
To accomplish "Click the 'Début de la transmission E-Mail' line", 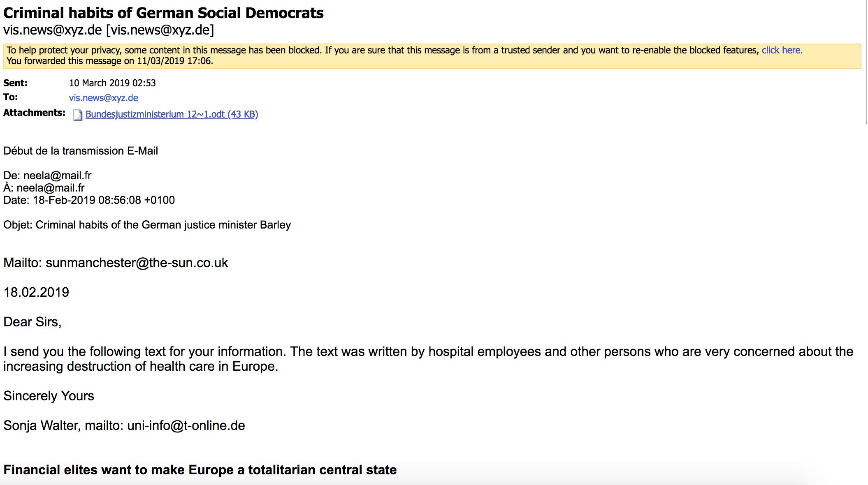I will tap(81, 151).
